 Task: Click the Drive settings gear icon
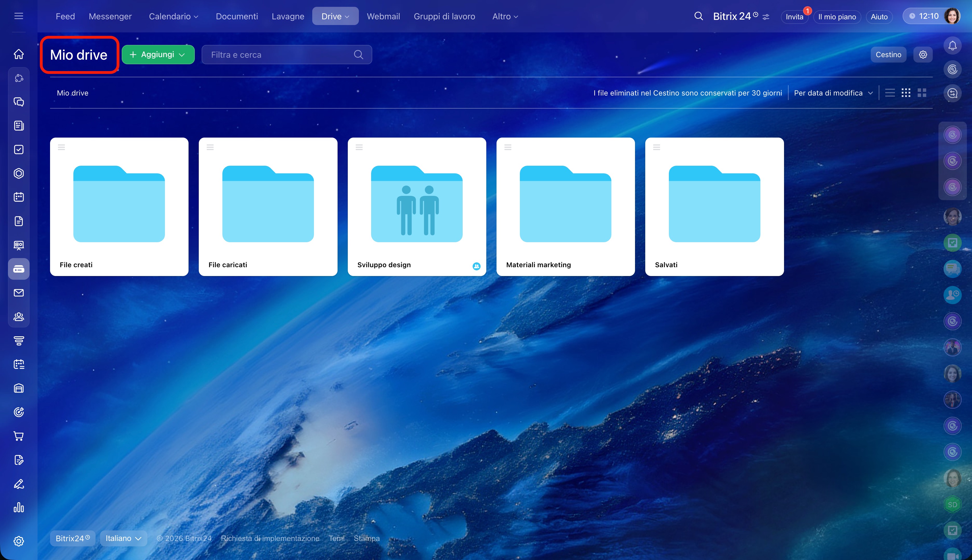[x=923, y=55]
